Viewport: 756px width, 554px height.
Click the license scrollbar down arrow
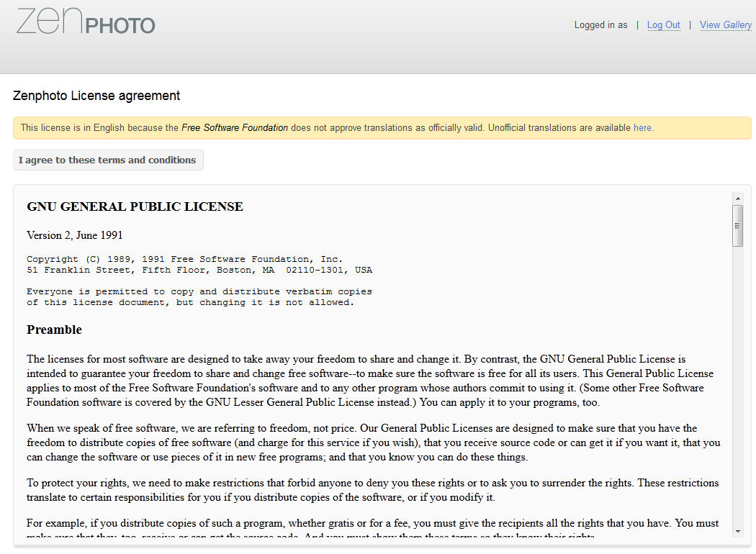738,532
